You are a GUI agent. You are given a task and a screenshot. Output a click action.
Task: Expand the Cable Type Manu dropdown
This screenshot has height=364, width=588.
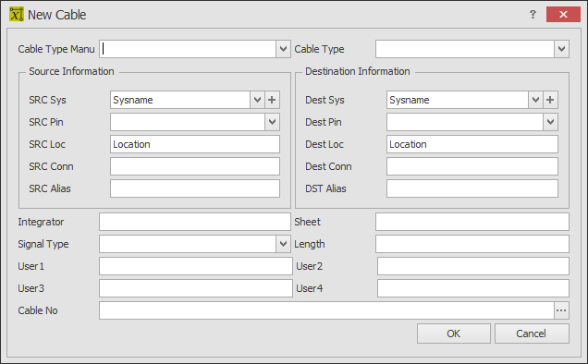pos(283,49)
